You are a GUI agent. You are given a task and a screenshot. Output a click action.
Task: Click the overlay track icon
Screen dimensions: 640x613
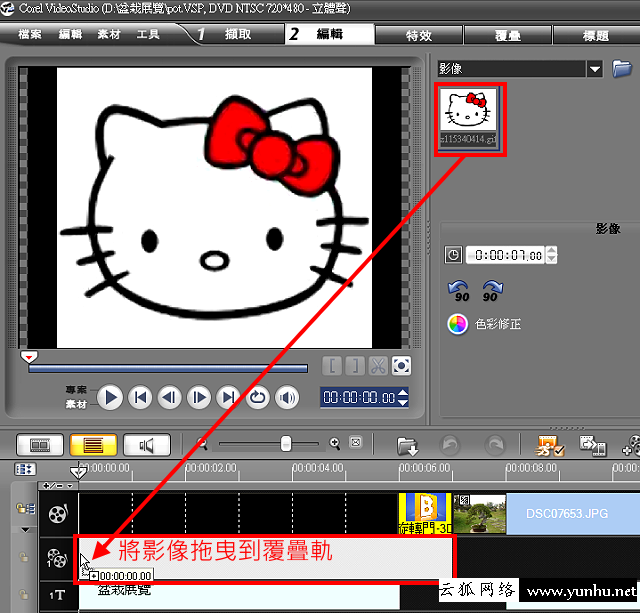(57, 558)
